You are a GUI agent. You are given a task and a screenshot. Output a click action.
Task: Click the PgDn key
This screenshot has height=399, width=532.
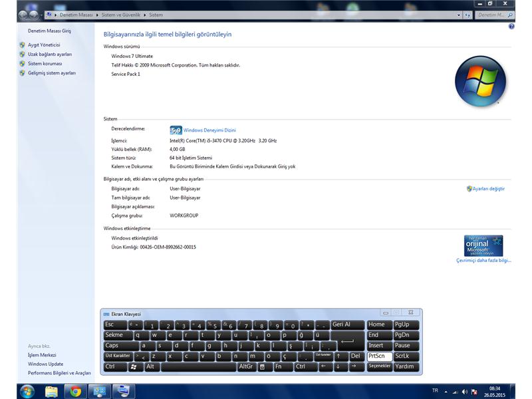pos(406,335)
